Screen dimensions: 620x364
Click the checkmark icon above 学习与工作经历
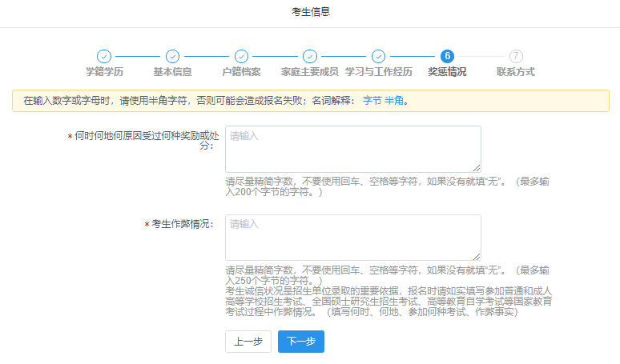[378, 56]
